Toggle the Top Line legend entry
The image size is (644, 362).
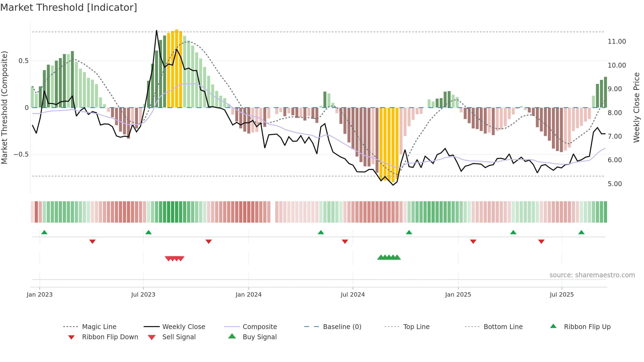click(x=407, y=327)
